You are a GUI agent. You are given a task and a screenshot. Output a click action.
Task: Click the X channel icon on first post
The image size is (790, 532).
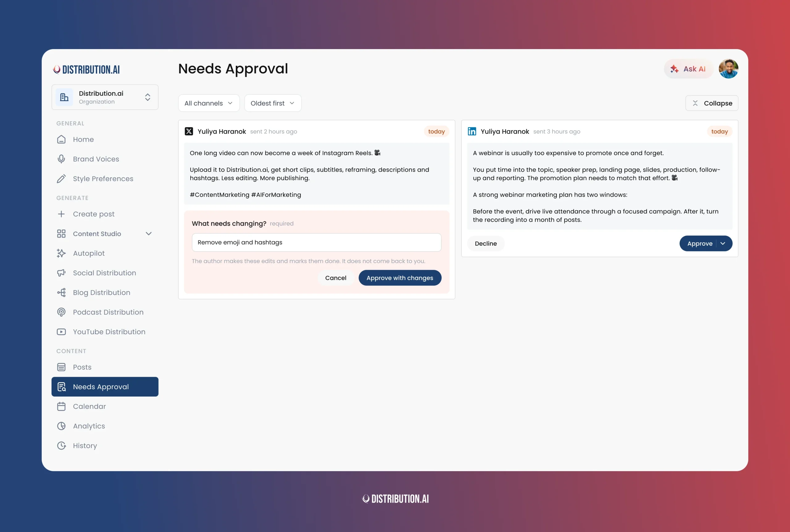click(x=189, y=131)
